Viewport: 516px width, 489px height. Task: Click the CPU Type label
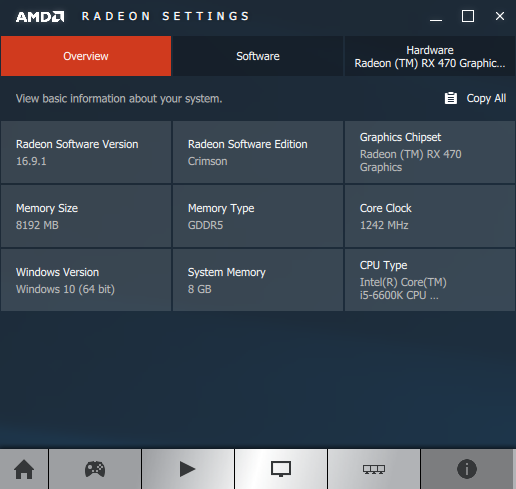pos(383,266)
